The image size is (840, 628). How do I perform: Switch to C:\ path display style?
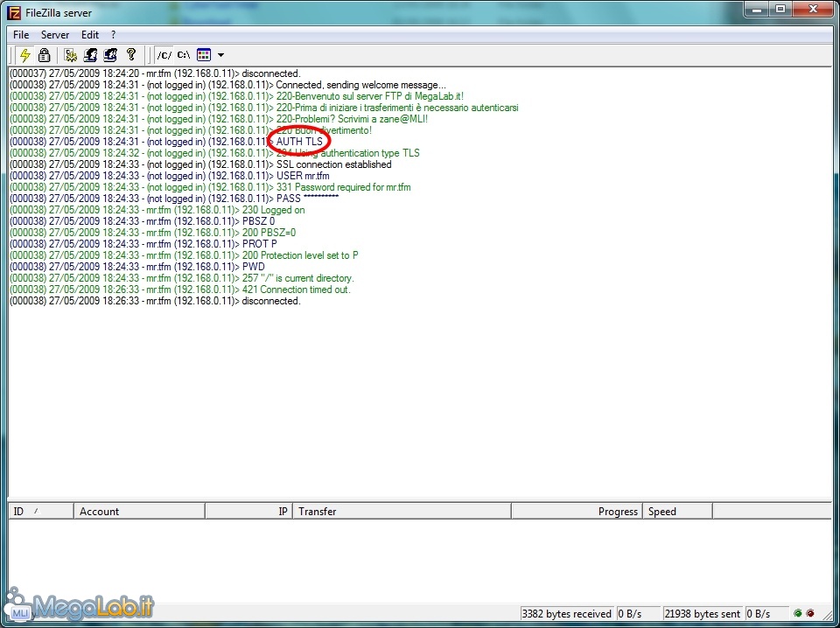184,55
